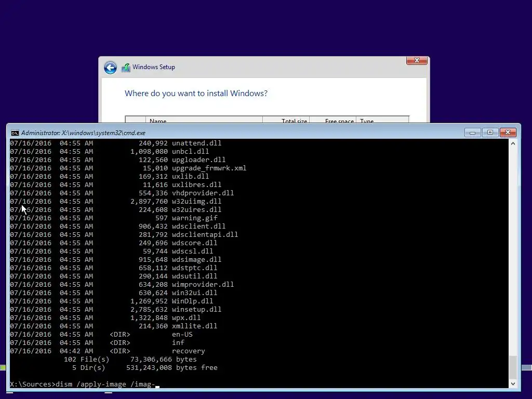Click the unattend.dll entry
The height and width of the screenshot is (399, 532).
tap(196, 143)
